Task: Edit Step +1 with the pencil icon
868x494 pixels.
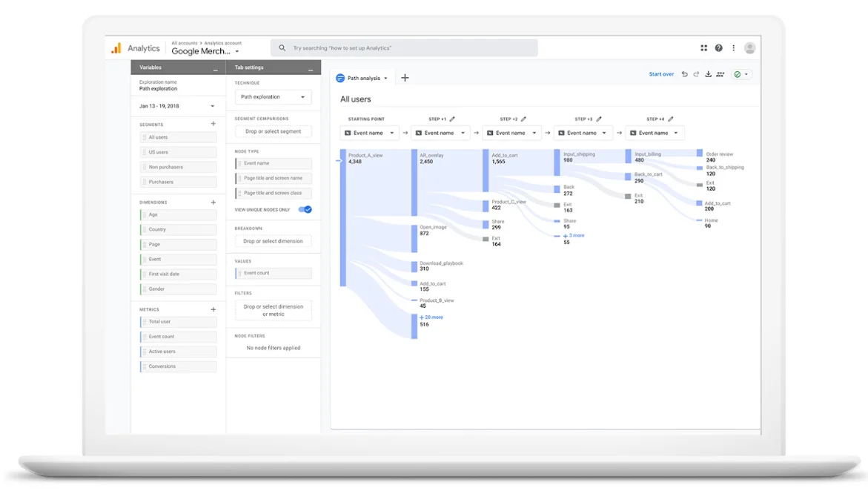Action: [x=452, y=119]
